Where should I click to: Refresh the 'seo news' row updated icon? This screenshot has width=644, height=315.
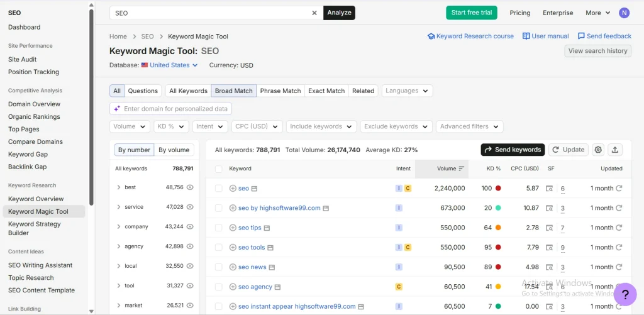pos(619,267)
